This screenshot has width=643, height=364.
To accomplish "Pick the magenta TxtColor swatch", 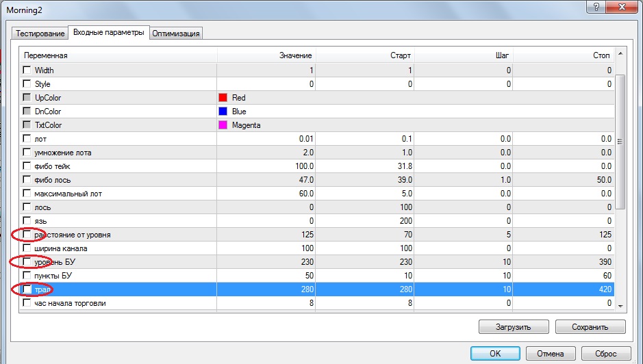I will (223, 125).
